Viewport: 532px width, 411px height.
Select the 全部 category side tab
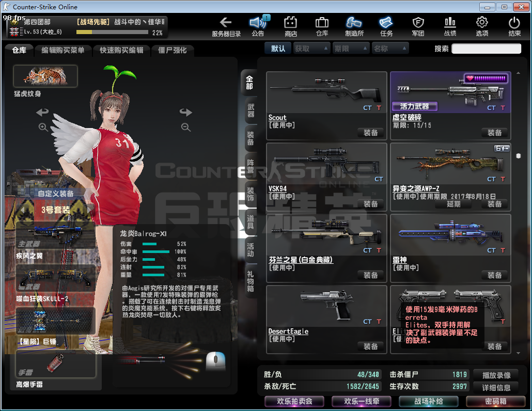click(x=249, y=83)
